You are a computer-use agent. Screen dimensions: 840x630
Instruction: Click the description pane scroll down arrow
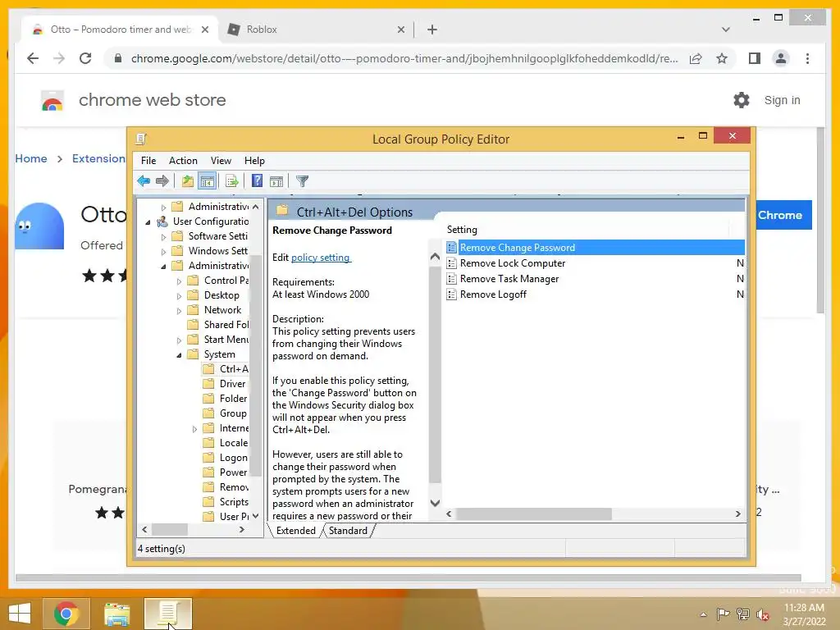click(435, 503)
